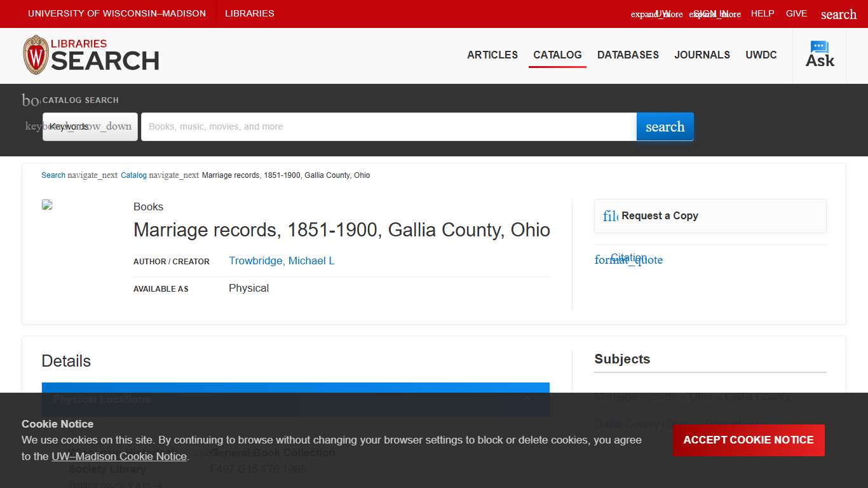Open the JOURNALS section
The height and width of the screenshot is (488, 868).
[x=702, y=55]
